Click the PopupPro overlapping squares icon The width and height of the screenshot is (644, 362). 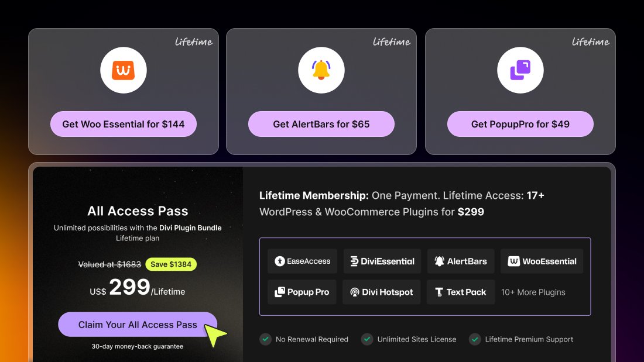coord(520,70)
